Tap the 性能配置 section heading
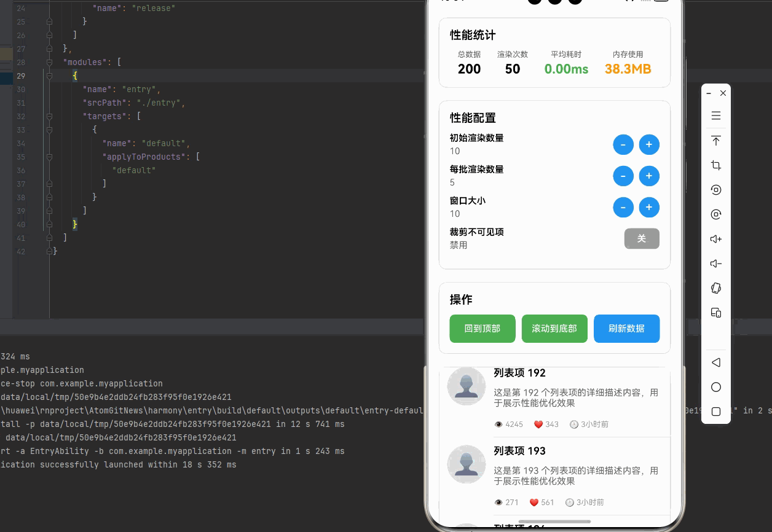This screenshot has width=772, height=532. (473, 117)
